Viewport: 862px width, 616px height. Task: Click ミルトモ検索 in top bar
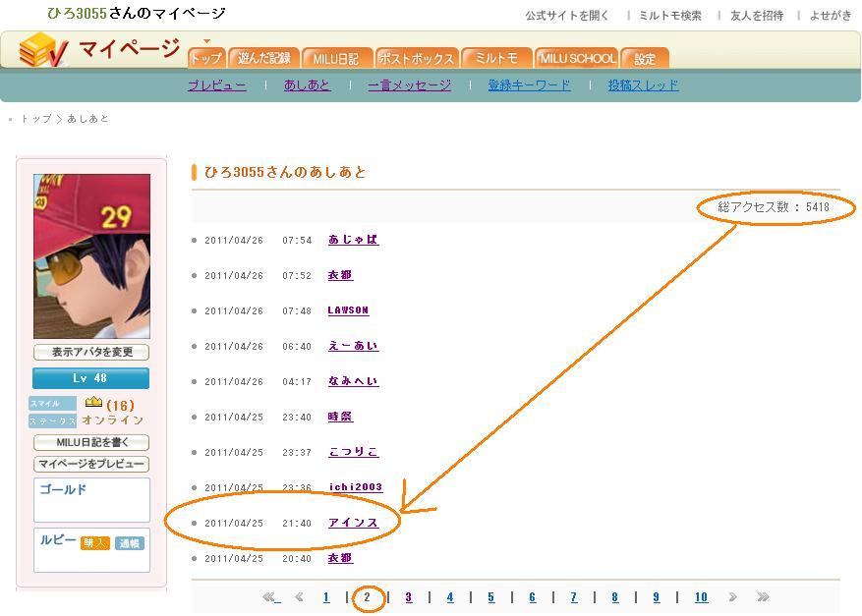click(x=669, y=16)
